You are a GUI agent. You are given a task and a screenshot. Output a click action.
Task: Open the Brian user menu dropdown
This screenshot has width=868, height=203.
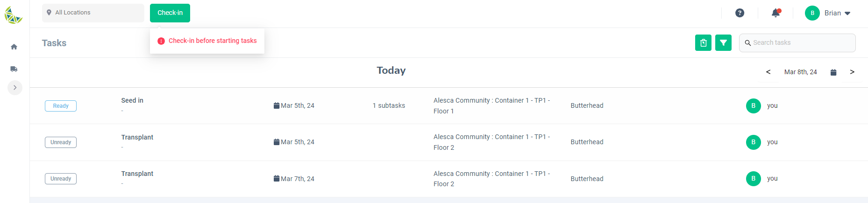coord(828,13)
